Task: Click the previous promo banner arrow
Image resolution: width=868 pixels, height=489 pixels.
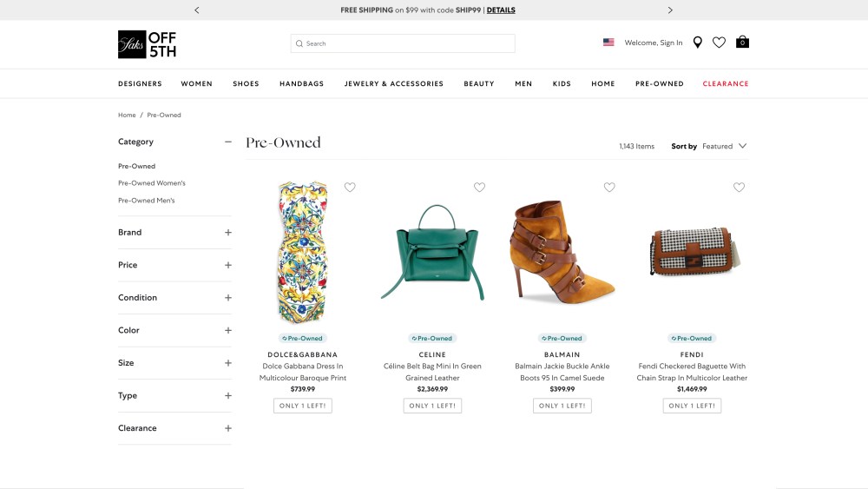Action: [x=196, y=10]
